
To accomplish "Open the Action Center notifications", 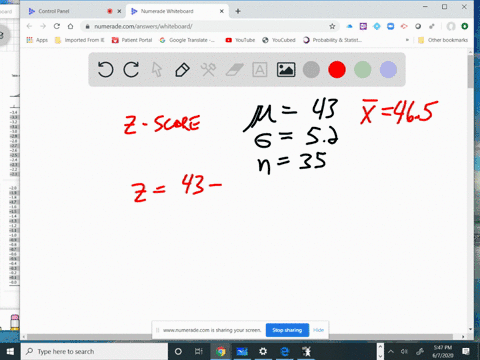I will coord(466,351).
